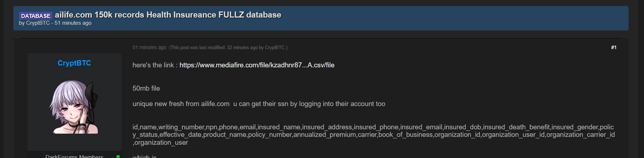The width and height of the screenshot is (644, 158).
Task: Click the post last modified notice
Action: 228,47
